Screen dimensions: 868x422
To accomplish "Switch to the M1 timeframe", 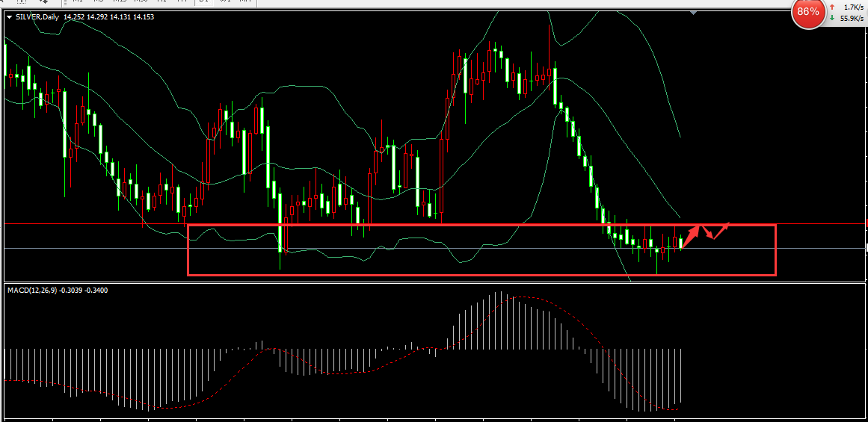I will pos(78,1).
